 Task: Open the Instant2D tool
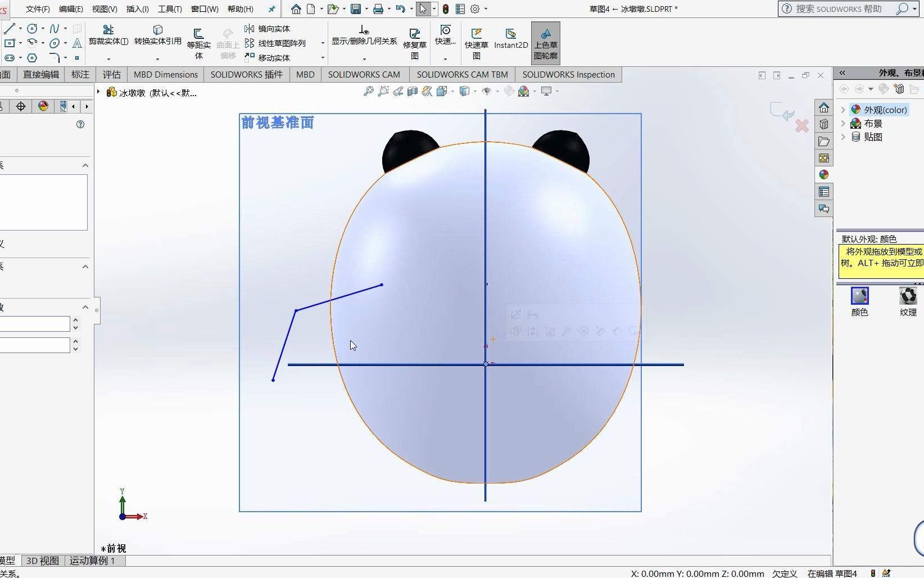(510, 39)
